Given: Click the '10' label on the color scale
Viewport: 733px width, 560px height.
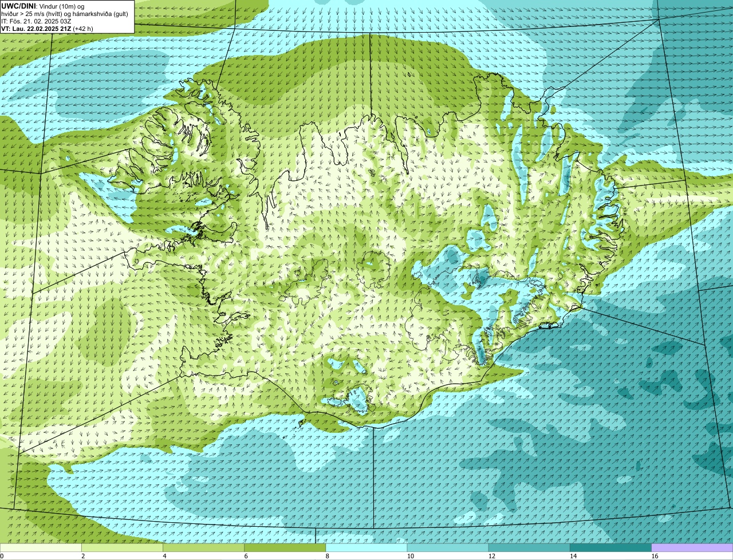Looking at the screenshot, I should point(410,556).
